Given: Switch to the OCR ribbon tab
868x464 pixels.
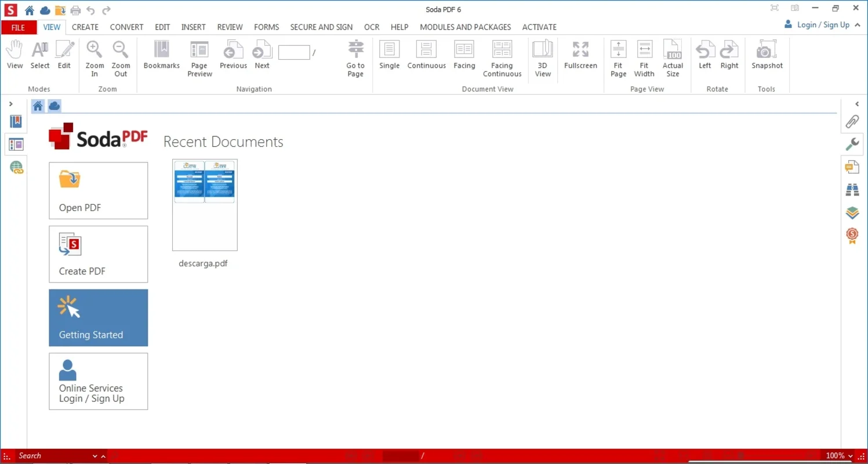Looking at the screenshot, I should click(x=372, y=27).
